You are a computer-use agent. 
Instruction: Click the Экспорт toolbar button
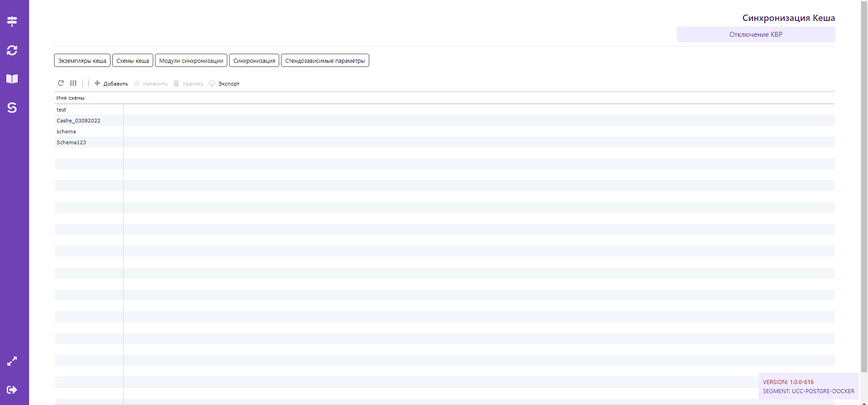tap(224, 84)
